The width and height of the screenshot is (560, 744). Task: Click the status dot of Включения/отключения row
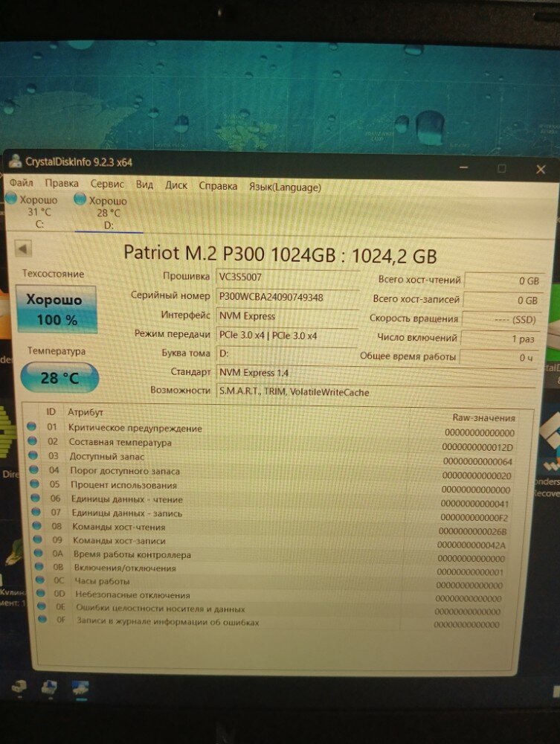coord(39,566)
